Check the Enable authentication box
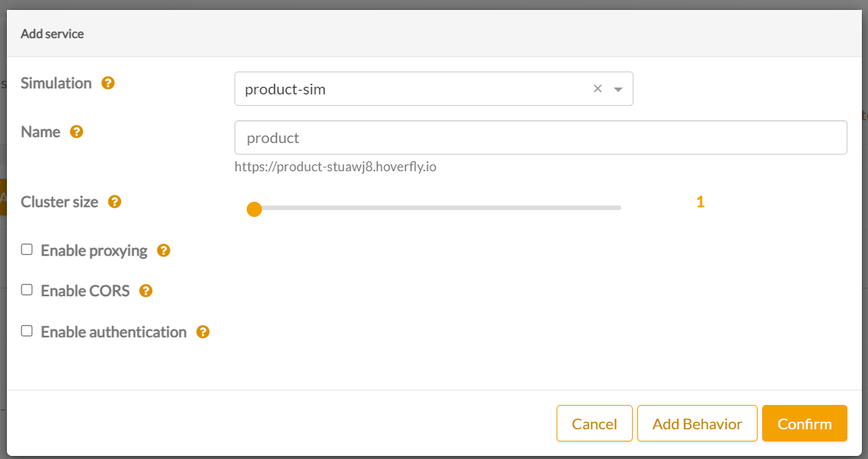868x459 pixels. click(x=27, y=331)
